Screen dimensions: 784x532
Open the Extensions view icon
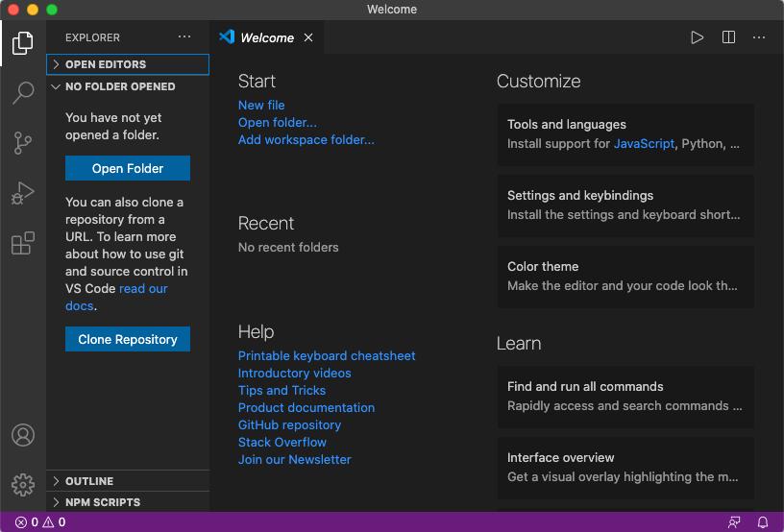click(22, 243)
